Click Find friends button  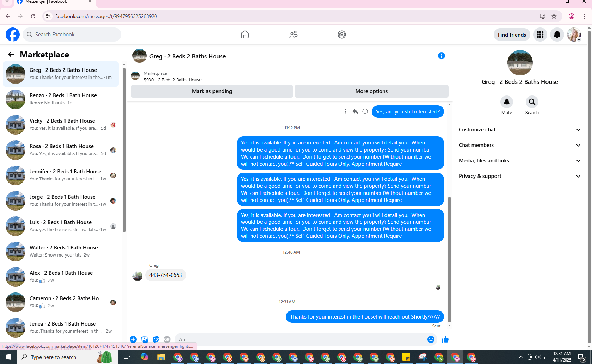click(512, 35)
